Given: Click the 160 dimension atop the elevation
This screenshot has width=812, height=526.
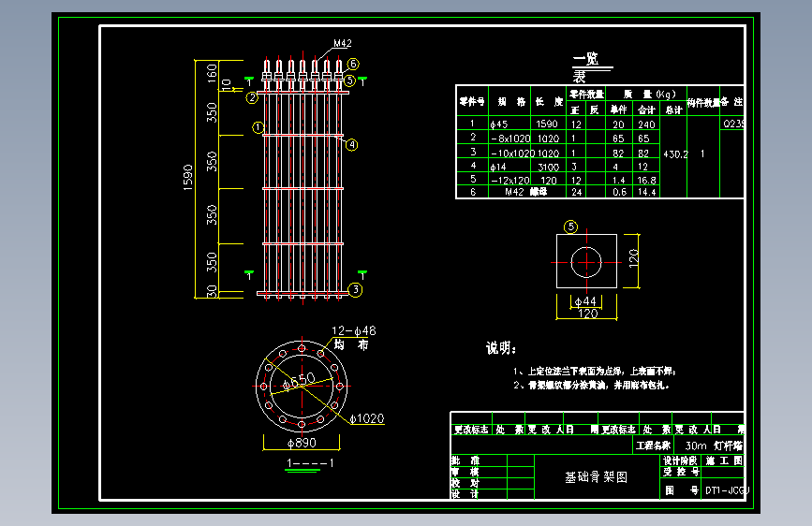Looking at the screenshot, I should pyautogui.click(x=212, y=71).
